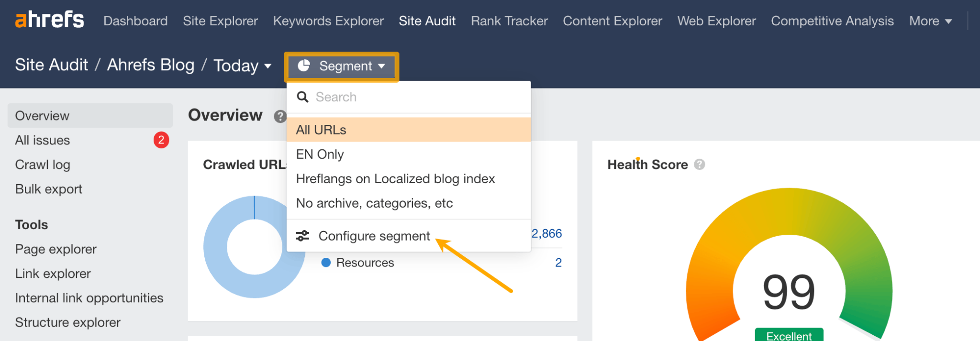Select the Site Audit nav tab
The height and width of the screenshot is (341, 980).
click(x=427, y=21)
